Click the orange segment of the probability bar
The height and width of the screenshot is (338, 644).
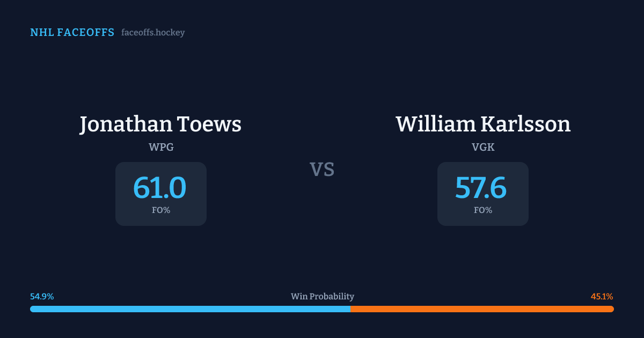482,309
